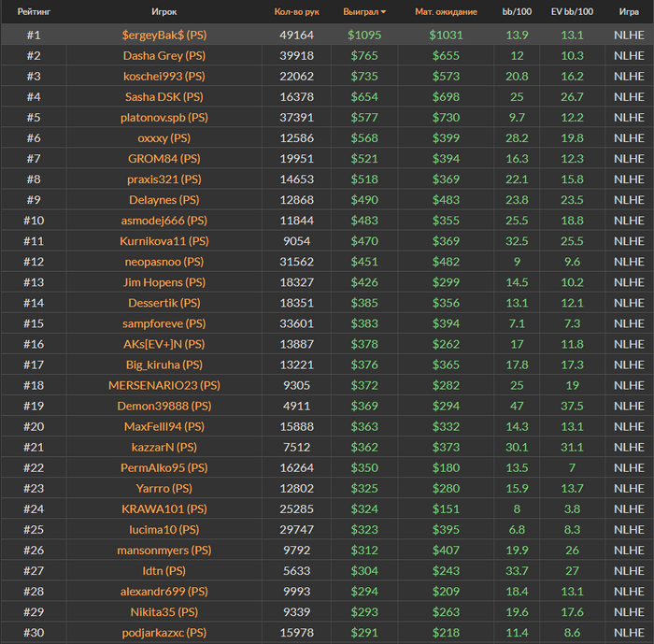Sort by Кол-во рук column header
654x644 pixels.
tap(296, 12)
